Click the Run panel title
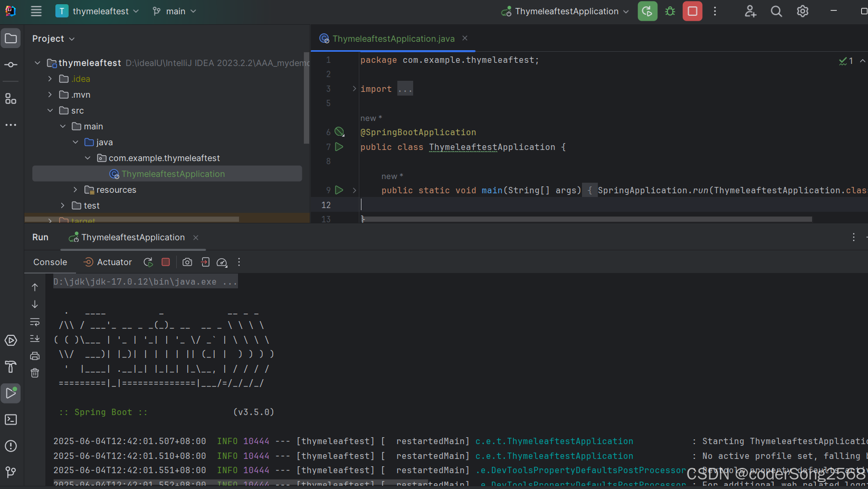This screenshot has height=489, width=868. click(x=40, y=238)
